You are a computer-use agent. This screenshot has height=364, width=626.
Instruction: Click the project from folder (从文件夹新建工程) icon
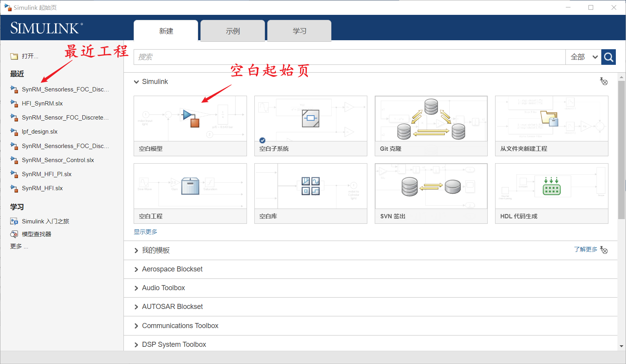tap(549, 118)
